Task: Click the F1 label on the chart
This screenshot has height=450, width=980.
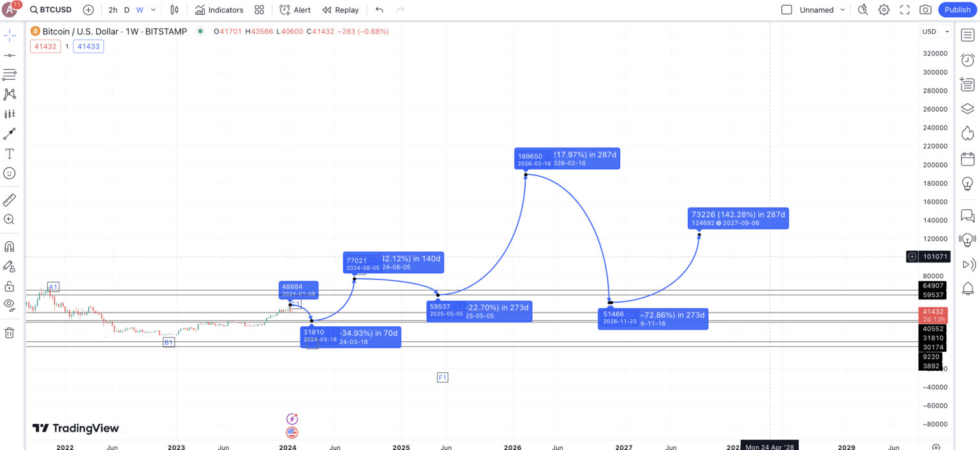Action: [442, 377]
